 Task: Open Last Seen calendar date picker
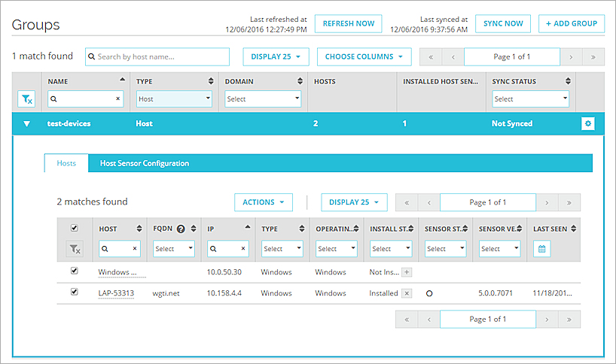coord(541,249)
